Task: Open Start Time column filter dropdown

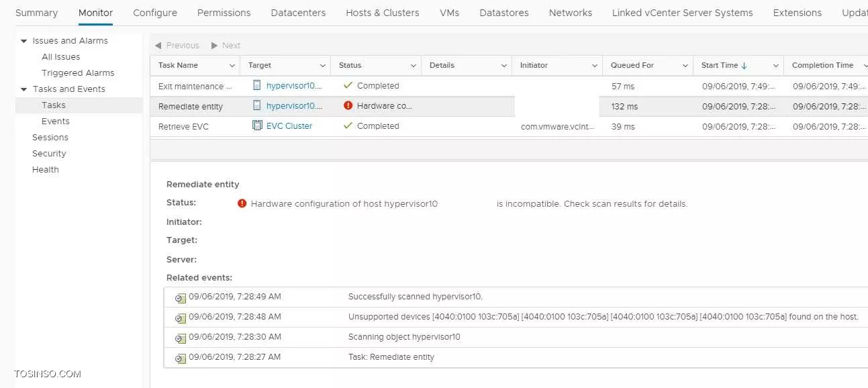Action: point(776,66)
